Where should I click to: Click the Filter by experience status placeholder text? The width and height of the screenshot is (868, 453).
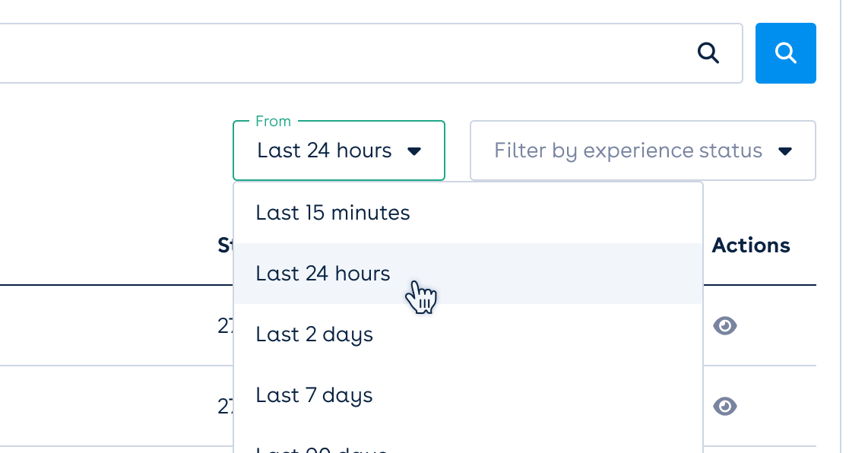tap(628, 150)
